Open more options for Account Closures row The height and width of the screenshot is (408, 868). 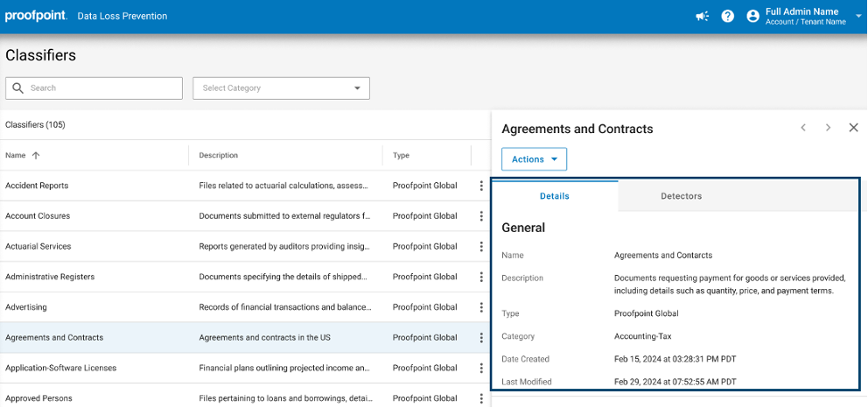coord(481,216)
